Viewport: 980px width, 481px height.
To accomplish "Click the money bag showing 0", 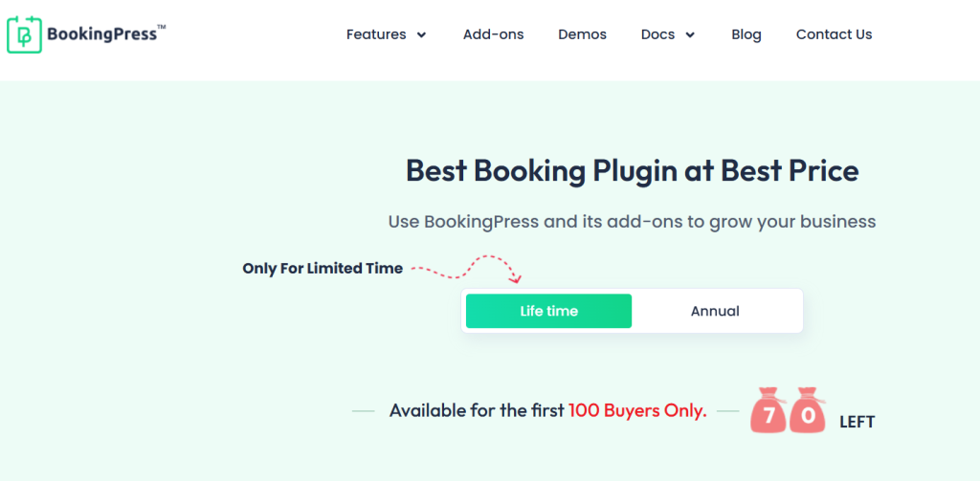I will pos(808,410).
